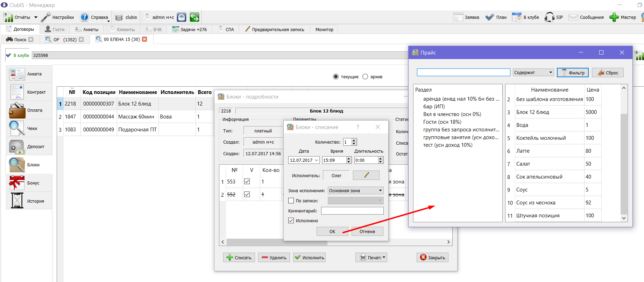Click the pencil edit button next to Олег

(366, 175)
